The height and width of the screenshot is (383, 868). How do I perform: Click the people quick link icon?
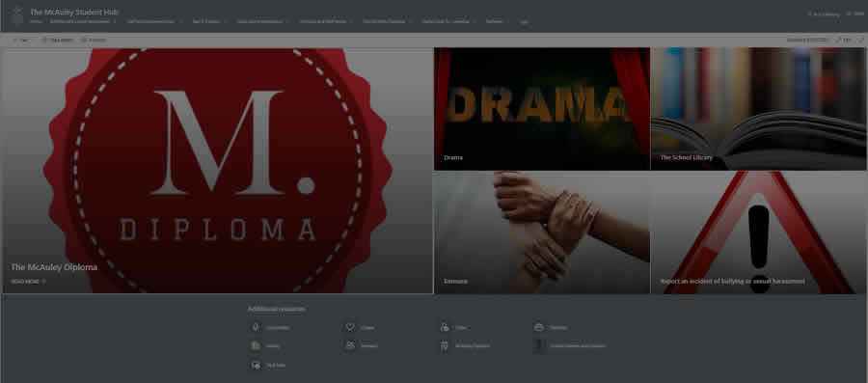350,345
